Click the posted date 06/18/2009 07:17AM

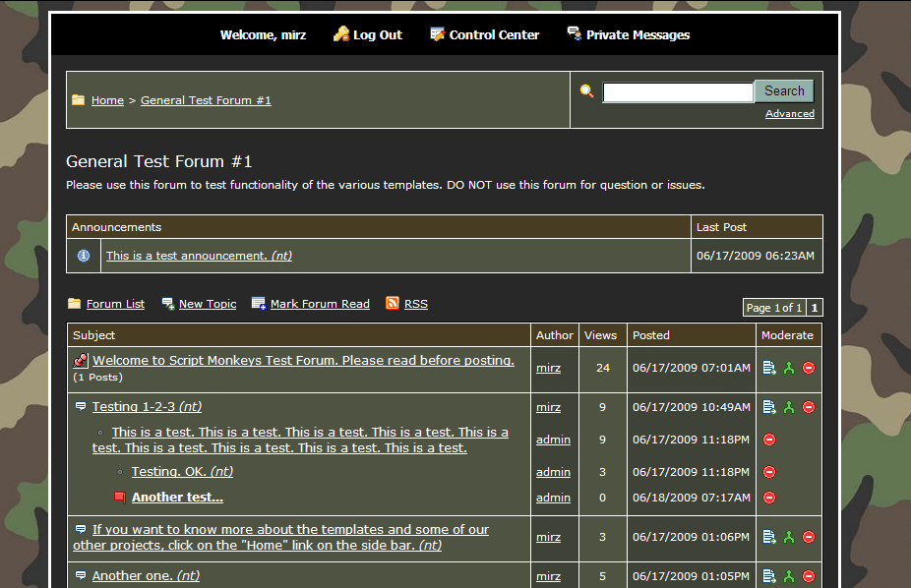692,498
